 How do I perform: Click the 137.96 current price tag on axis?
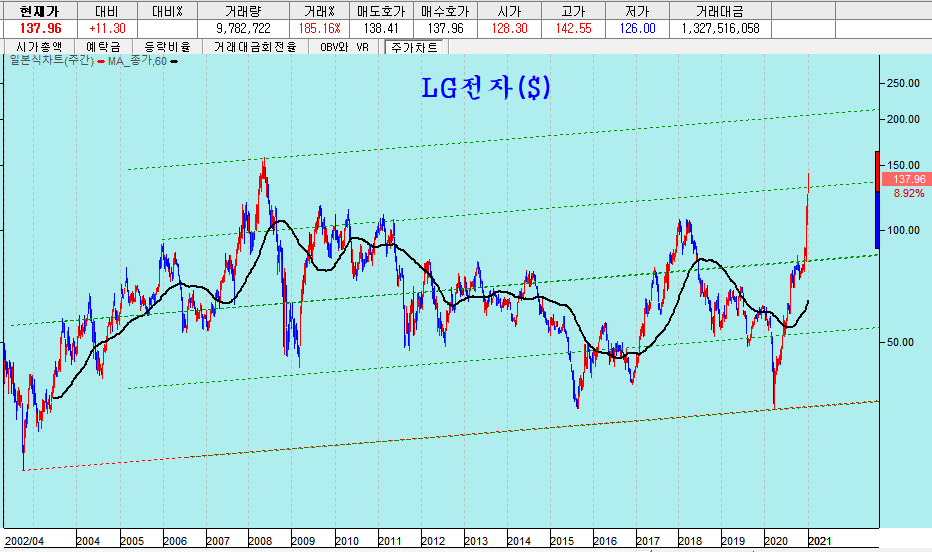908,179
